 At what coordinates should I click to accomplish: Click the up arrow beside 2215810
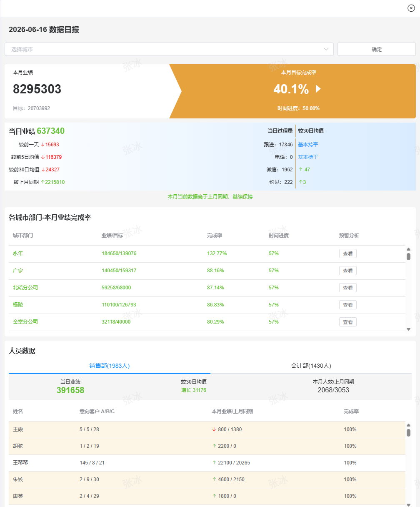42,182
